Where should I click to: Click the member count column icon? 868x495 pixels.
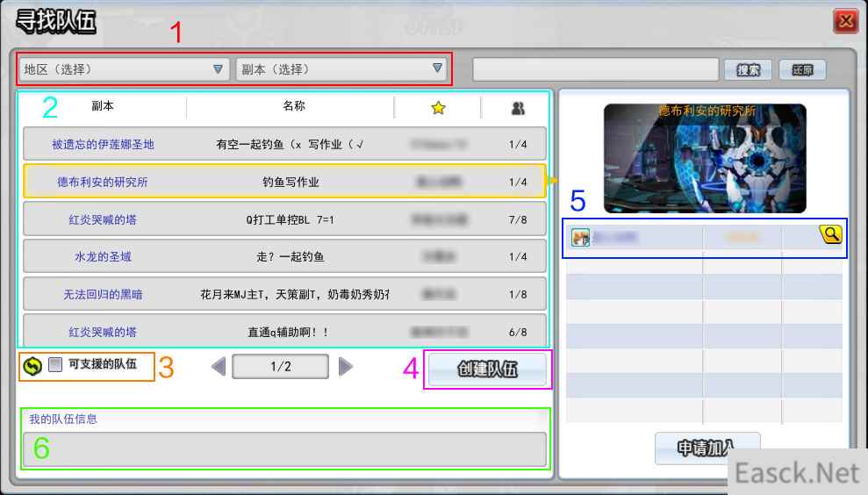point(518,108)
